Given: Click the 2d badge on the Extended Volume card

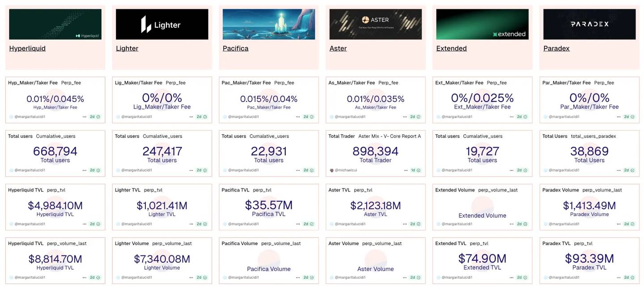Looking at the screenshot, I should click(x=518, y=224).
